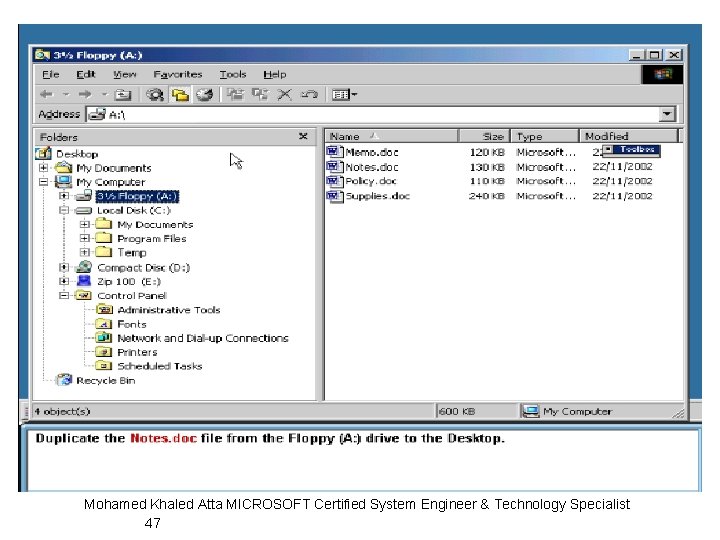Click the 600 KB status bar entry

[x=456, y=411]
